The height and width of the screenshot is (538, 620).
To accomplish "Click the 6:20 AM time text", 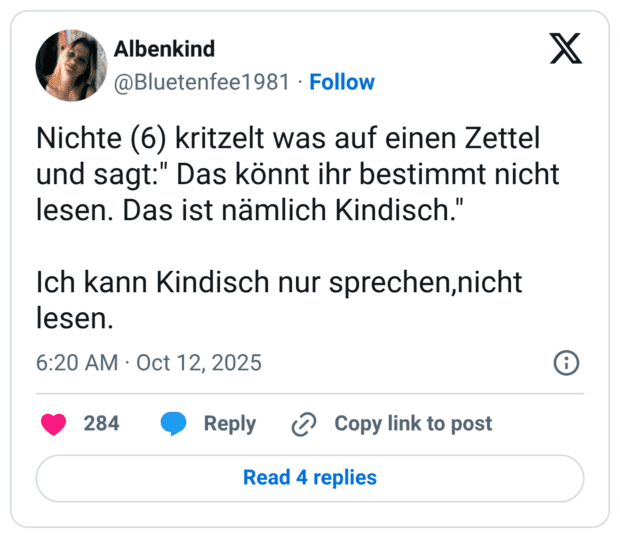I will click(76, 362).
